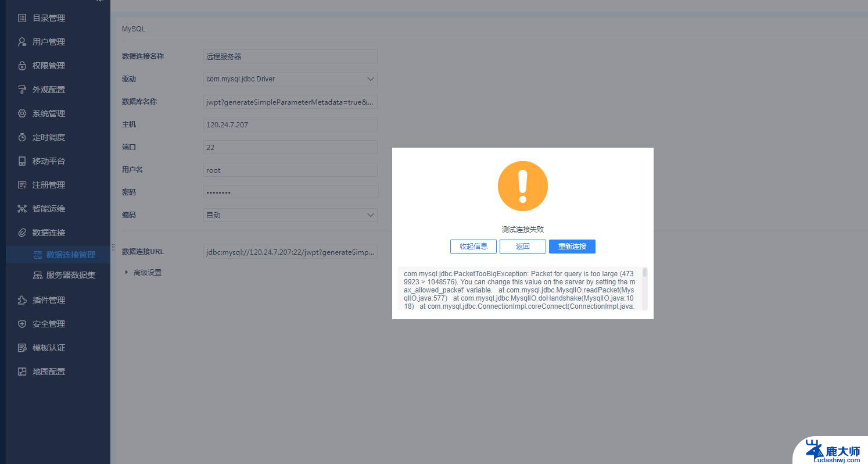
Task: Click the error message scrollbar
Action: point(645,273)
